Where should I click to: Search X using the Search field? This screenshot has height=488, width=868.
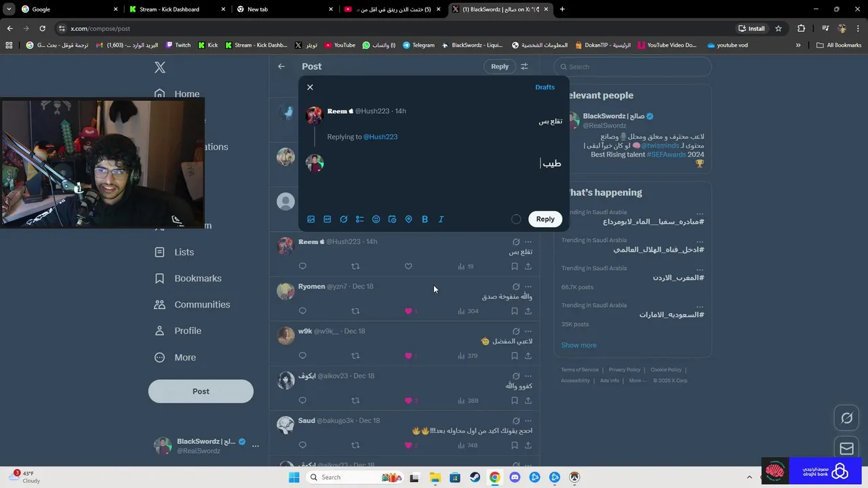pyautogui.click(x=633, y=66)
